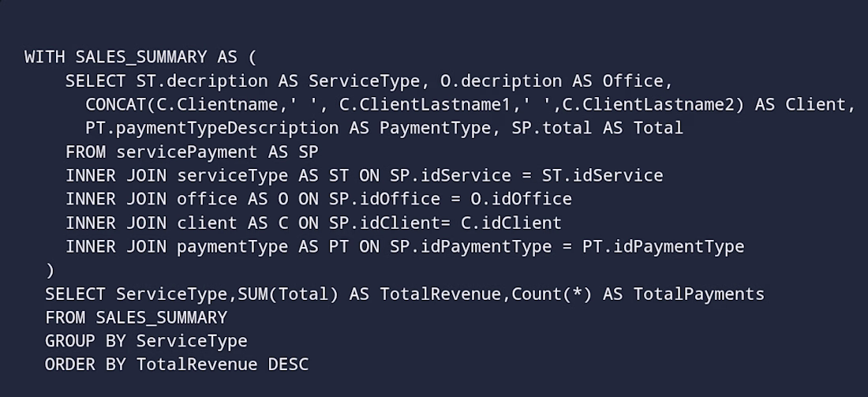Click the paymentType table in the last JOIN

click(233, 246)
